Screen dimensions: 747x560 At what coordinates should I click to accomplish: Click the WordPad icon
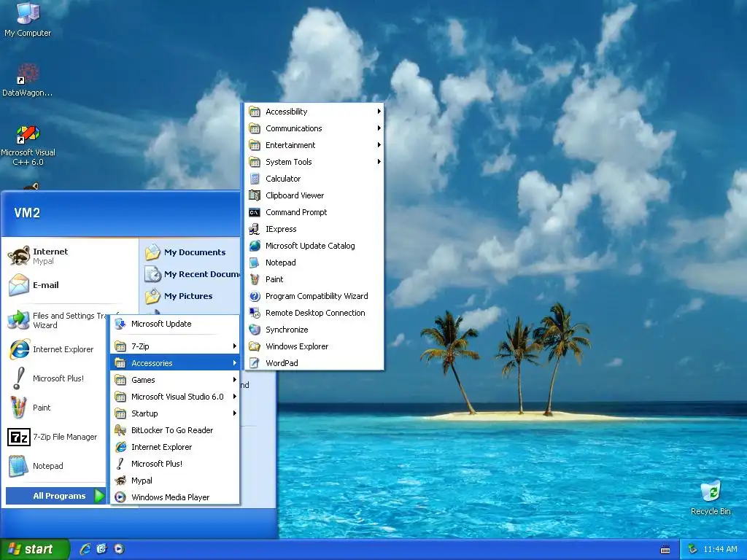pos(255,363)
